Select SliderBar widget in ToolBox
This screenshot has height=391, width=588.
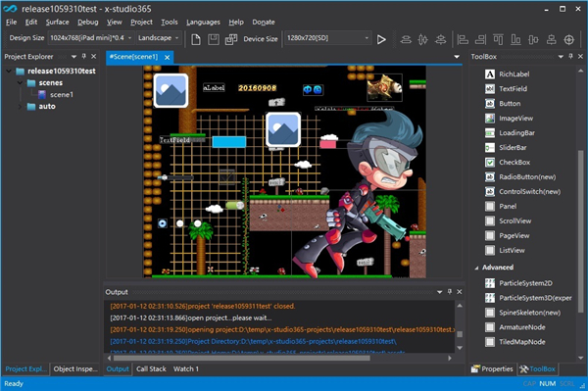pos(506,147)
